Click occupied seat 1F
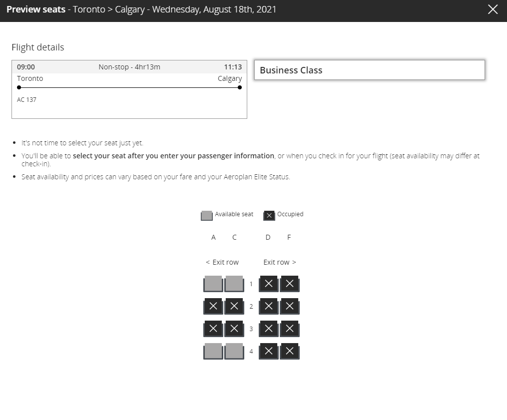The image size is (507, 420). [290, 284]
